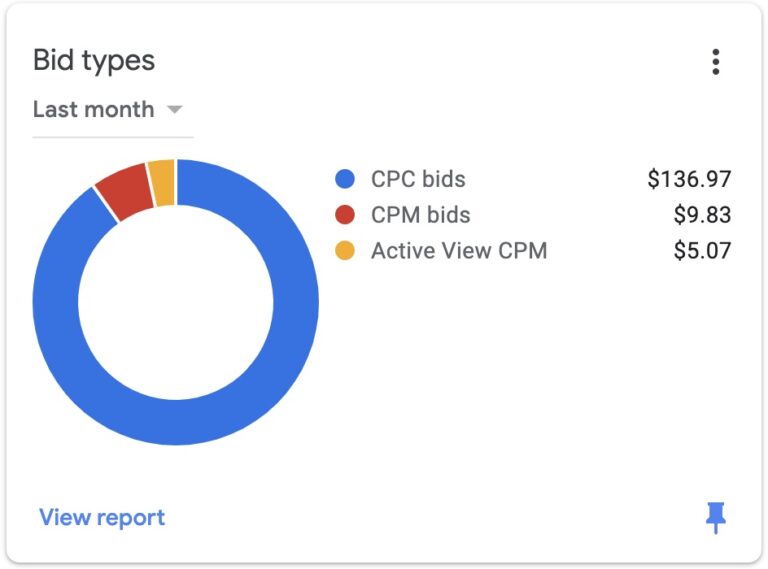Click the blue CPC bids legend dot
Screen dimensions: 768x569
(345, 180)
